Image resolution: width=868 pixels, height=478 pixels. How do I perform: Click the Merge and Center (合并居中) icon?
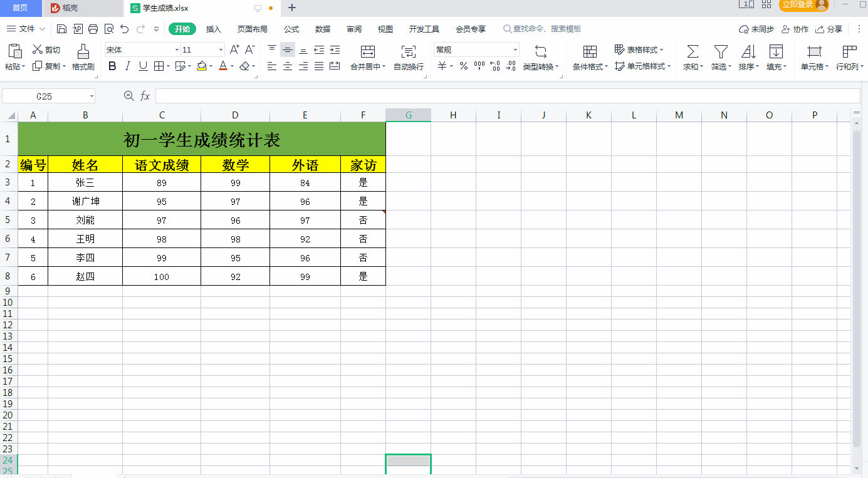[x=368, y=52]
